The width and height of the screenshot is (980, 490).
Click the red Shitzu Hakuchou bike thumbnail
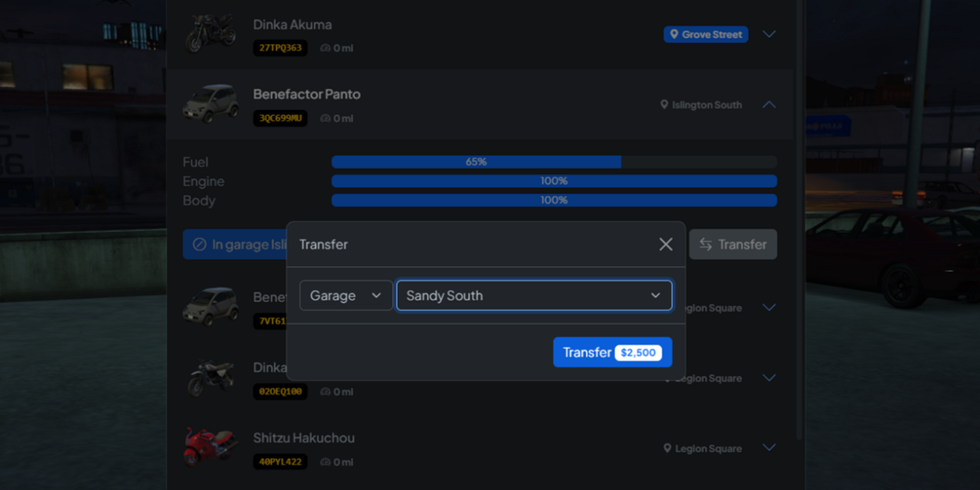211,447
